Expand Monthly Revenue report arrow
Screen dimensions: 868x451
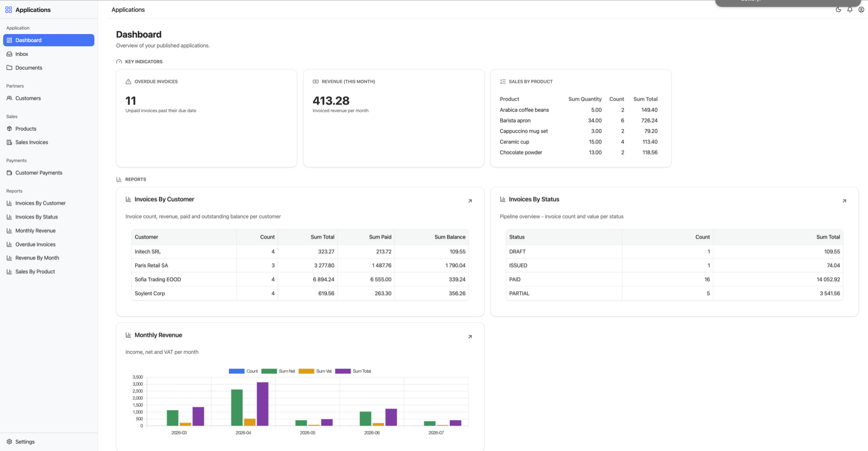tap(470, 337)
